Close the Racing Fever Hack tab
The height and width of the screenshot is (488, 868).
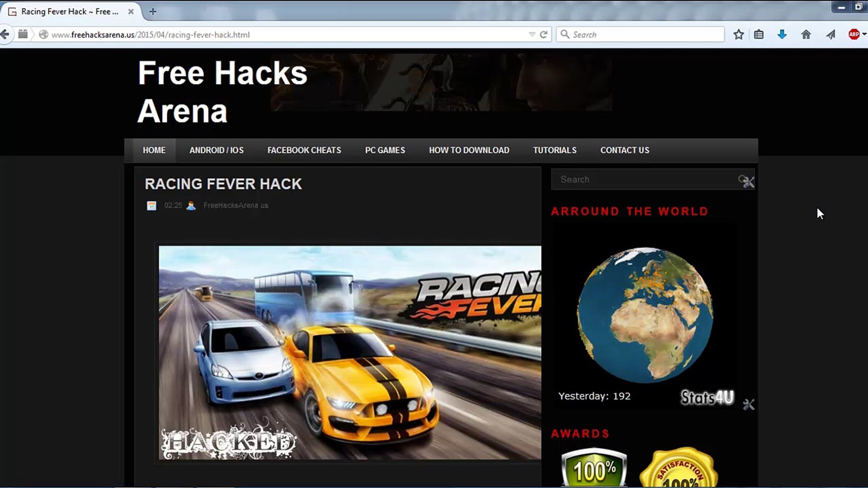(131, 12)
